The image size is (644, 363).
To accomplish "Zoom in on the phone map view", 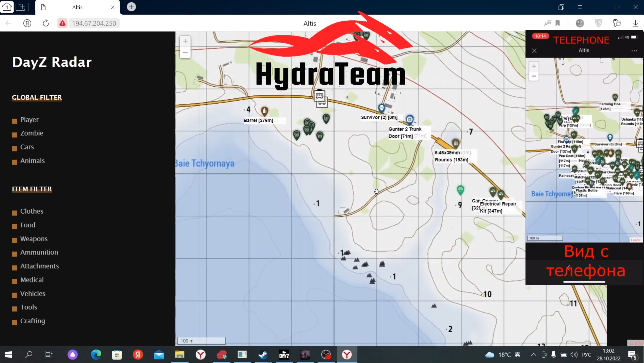I will click(534, 66).
